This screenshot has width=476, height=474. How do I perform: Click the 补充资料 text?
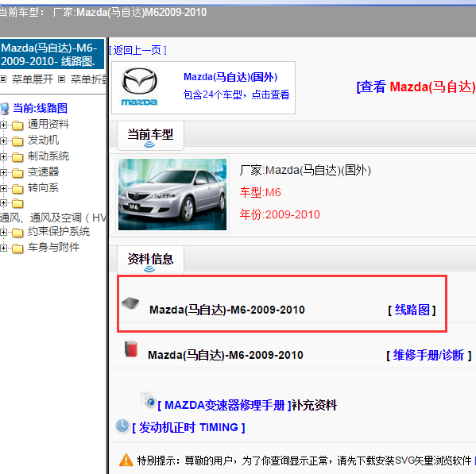(x=314, y=405)
